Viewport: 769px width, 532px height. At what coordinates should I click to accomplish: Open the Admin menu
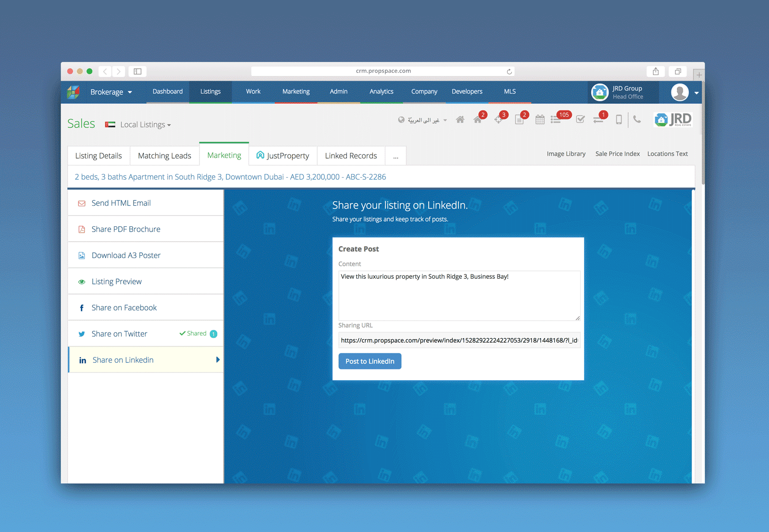339,91
